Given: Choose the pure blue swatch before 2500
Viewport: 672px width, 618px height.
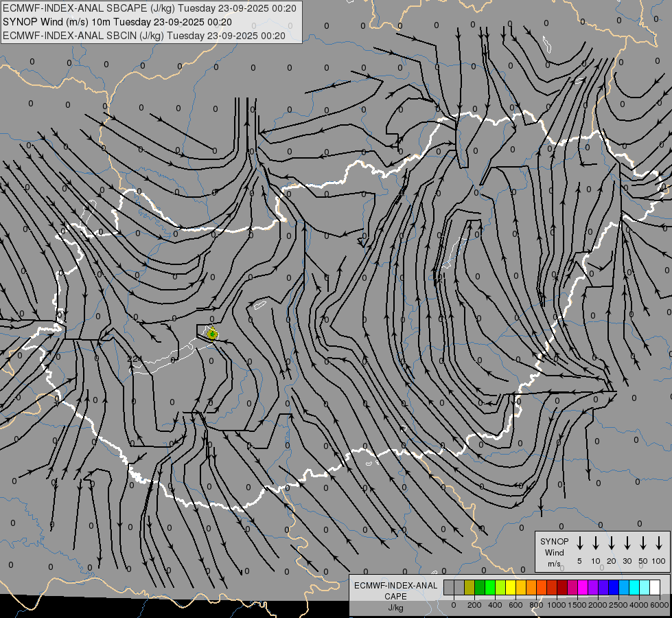Looking at the screenshot, I should tap(613, 587).
